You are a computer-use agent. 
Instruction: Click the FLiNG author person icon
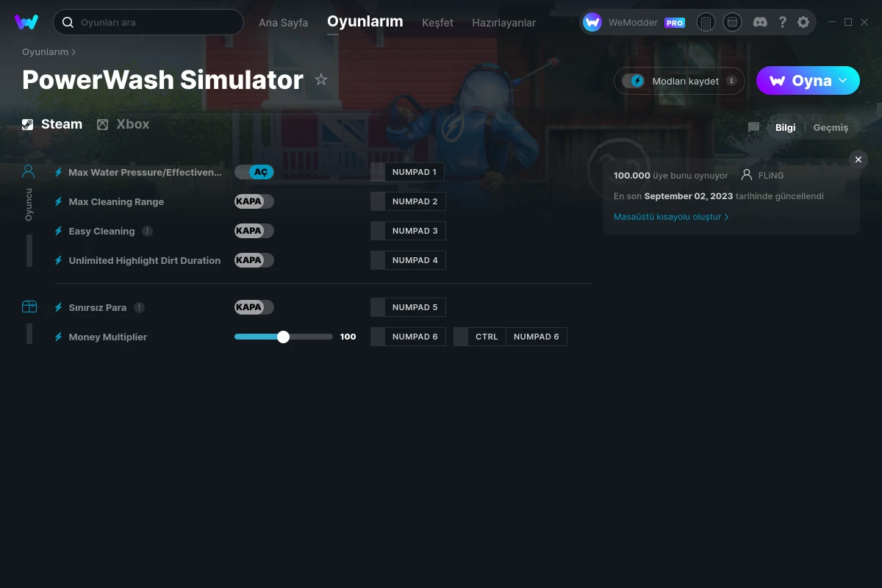point(747,175)
